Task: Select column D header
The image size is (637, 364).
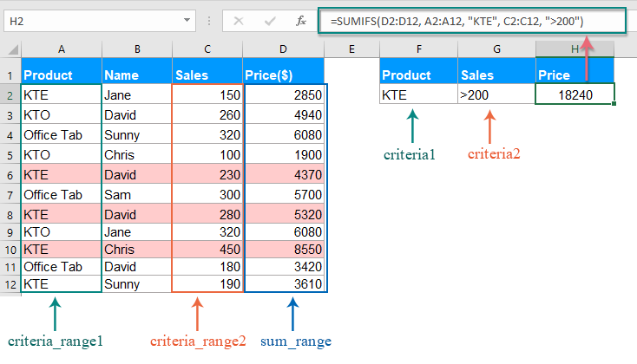Action: click(283, 49)
